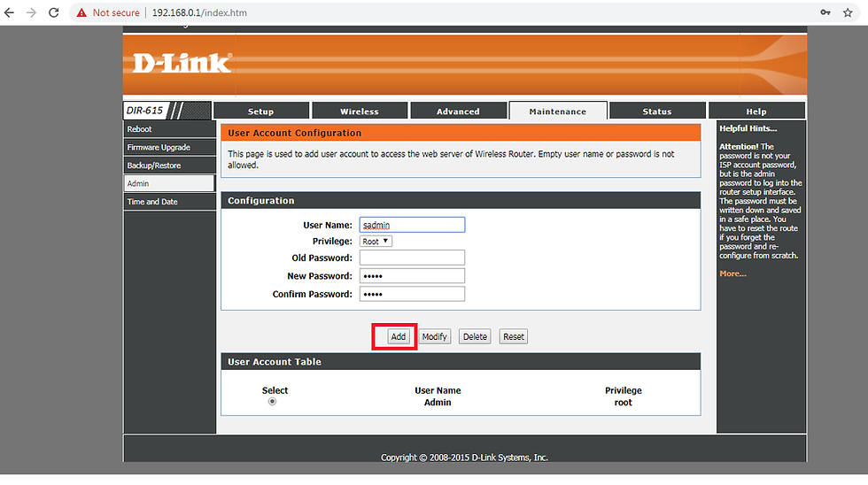Open Reboot in the sidebar
This screenshot has height=485, width=868.
coord(169,129)
